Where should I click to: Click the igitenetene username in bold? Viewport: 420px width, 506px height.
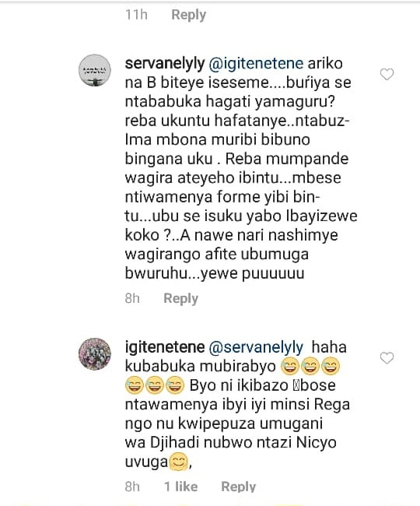(x=165, y=347)
